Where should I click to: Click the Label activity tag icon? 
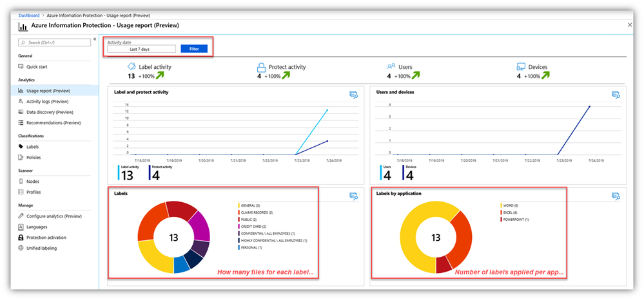[x=132, y=66]
